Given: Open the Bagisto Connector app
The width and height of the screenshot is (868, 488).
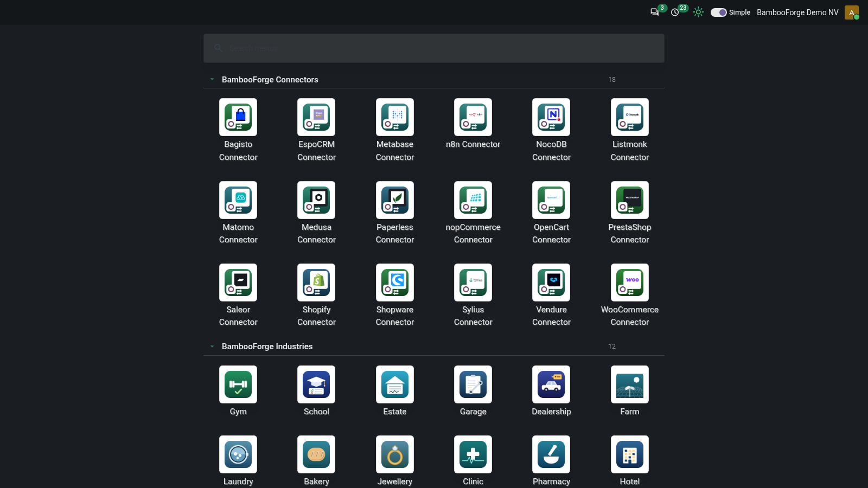Looking at the screenshot, I should click(238, 117).
